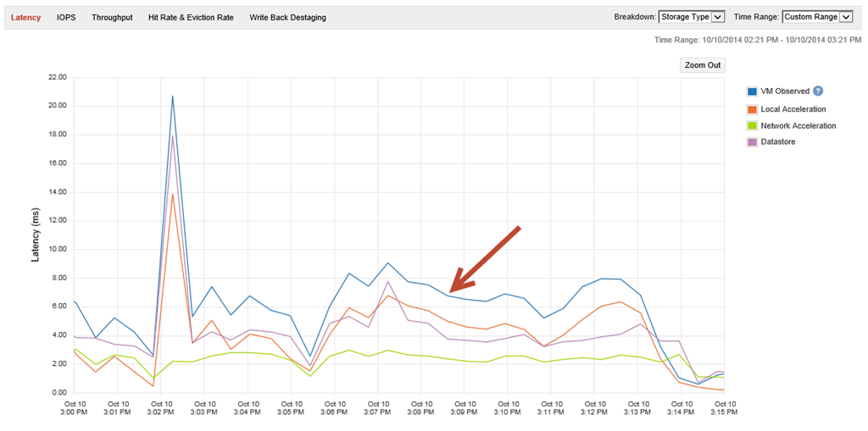Switch to the Latency tab
The width and height of the screenshot is (868, 431).
point(25,18)
